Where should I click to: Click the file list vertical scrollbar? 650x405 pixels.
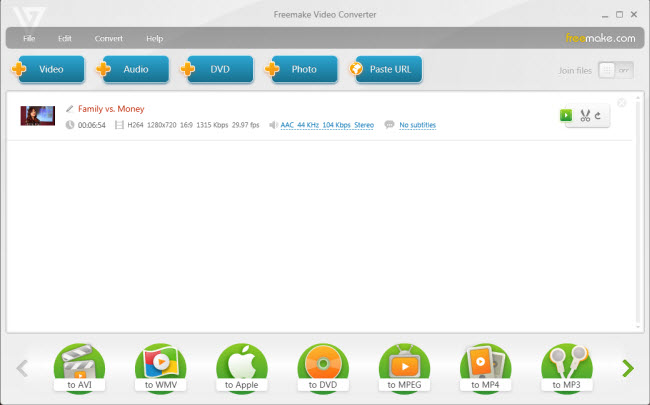click(638, 211)
